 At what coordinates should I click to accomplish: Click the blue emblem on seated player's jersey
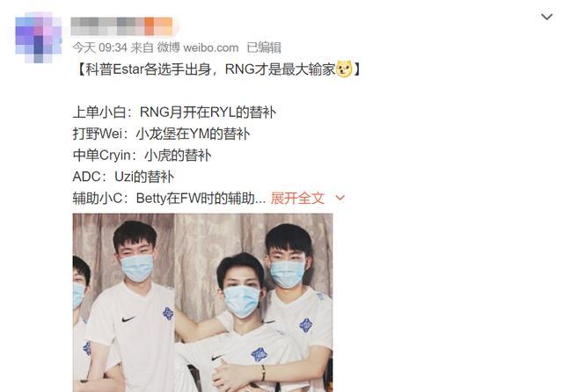260,353
